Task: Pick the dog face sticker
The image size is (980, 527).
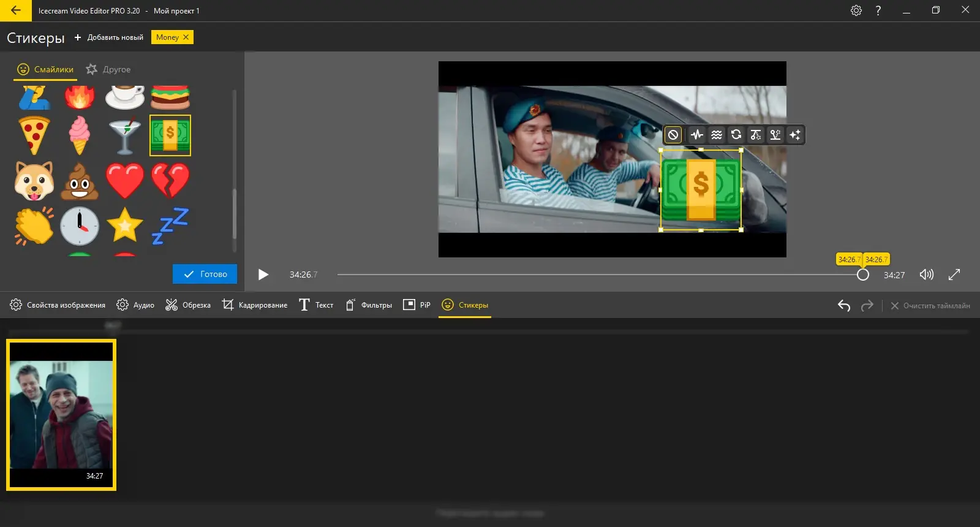Action: tap(34, 181)
